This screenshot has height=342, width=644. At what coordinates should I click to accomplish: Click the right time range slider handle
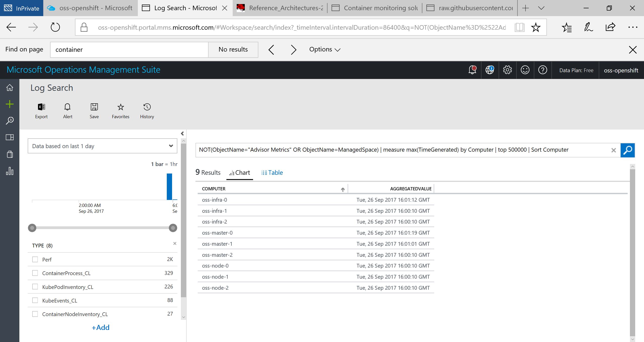point(173,228)
